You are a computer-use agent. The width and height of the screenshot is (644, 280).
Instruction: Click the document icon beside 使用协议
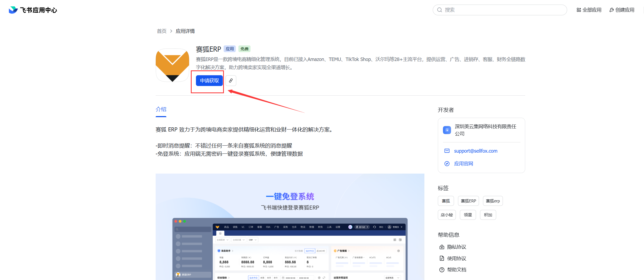tap(442, 258)
